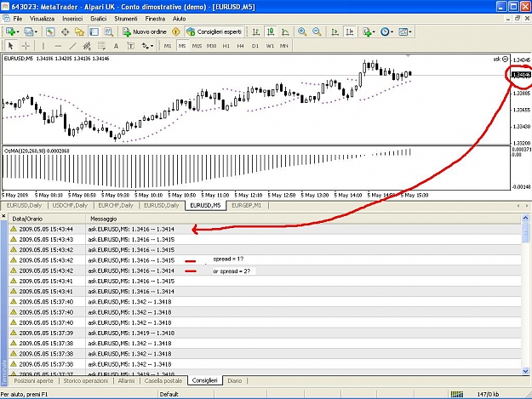
Task: Select the equidistant channel tool
Action: (87, 46)
